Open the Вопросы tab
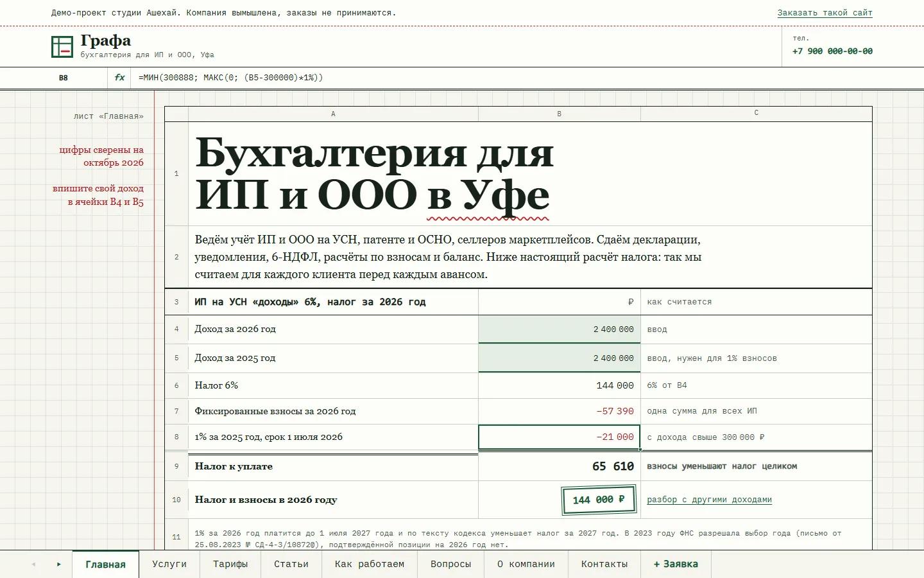The image size is (924, 578). point(450,564)
